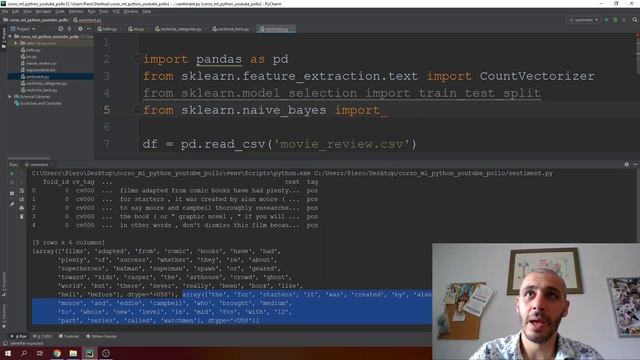Open the Navigate menu
This screenshot has width=640, height=360.
(43, 11)
